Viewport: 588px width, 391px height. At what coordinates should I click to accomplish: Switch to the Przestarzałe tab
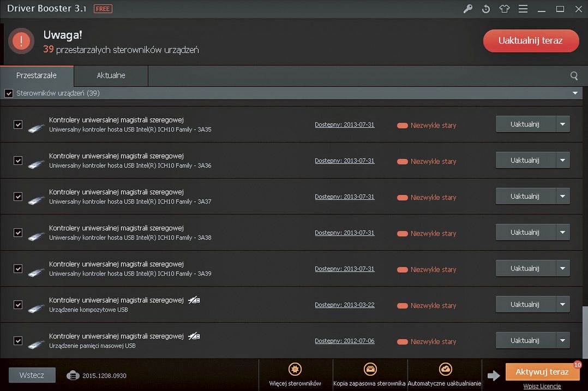click(37, 76)
